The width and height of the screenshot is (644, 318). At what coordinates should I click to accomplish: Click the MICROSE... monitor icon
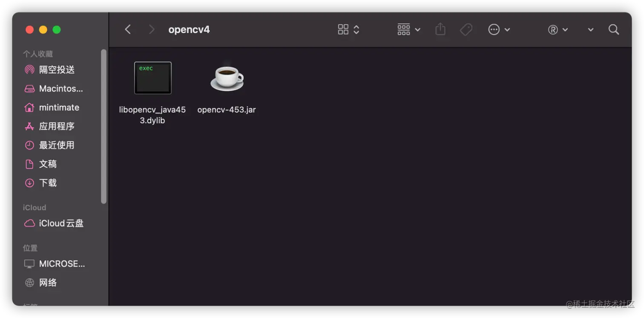coord(29,264)
